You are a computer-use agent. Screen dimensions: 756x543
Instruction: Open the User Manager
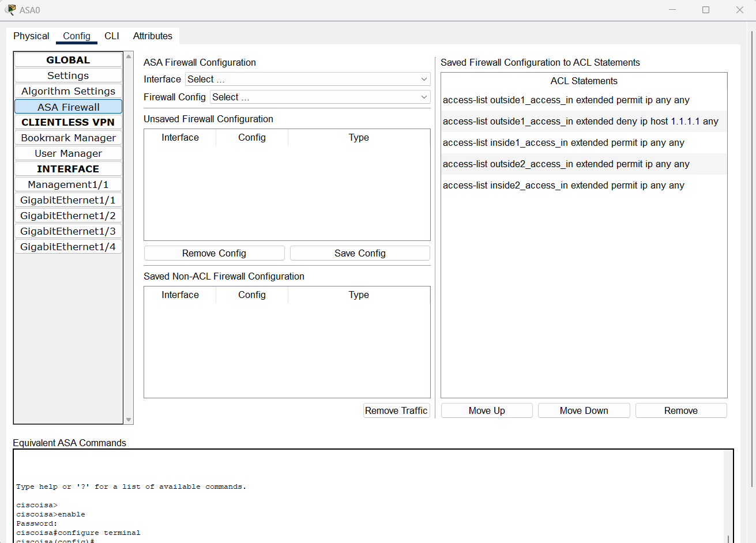tap(68, 153)
